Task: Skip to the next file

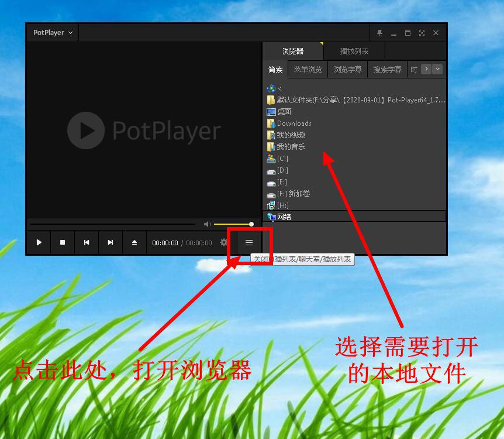Action: point(111,242)
